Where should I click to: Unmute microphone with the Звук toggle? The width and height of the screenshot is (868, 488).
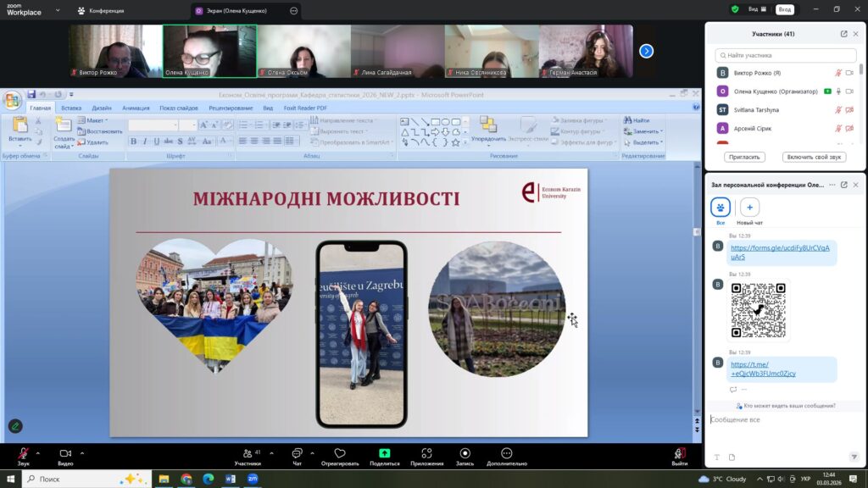tap(23, 453)
